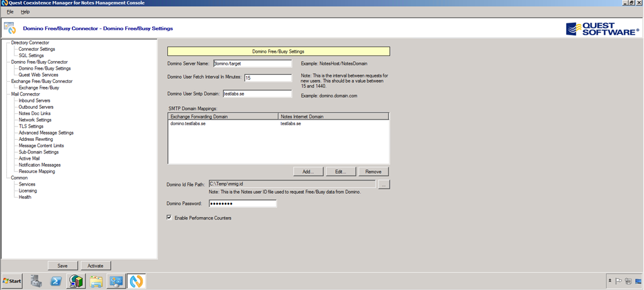Select the Common tree node
Screen dimensions: 644x290
point(19,178)
